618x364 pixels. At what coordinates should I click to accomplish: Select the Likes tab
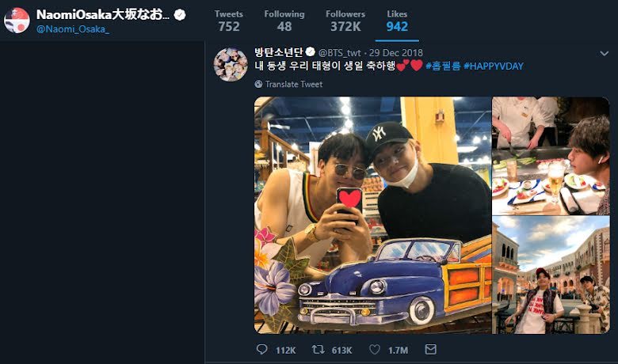pos(397,21)
